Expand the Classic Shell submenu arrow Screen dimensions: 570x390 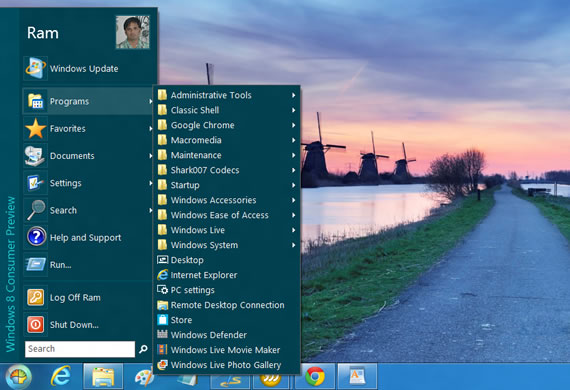click(293, 110)
